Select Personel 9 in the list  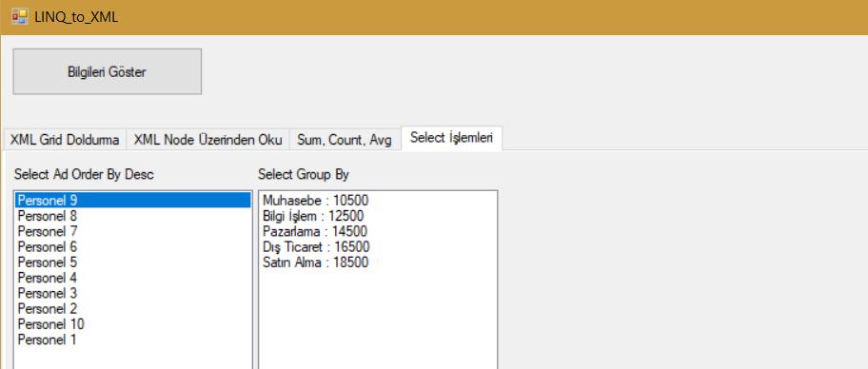(133, 201)
